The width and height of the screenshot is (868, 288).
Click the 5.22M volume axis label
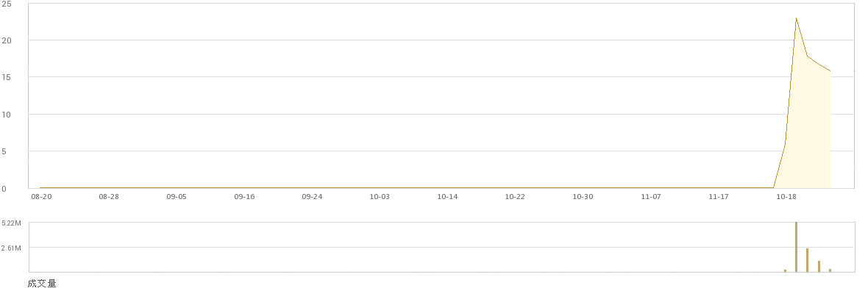11,223
